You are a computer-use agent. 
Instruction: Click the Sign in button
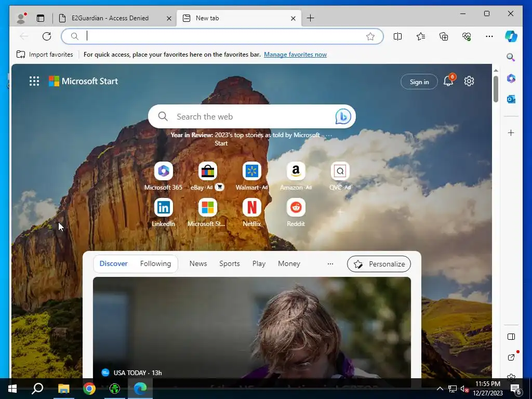[419, 82]
